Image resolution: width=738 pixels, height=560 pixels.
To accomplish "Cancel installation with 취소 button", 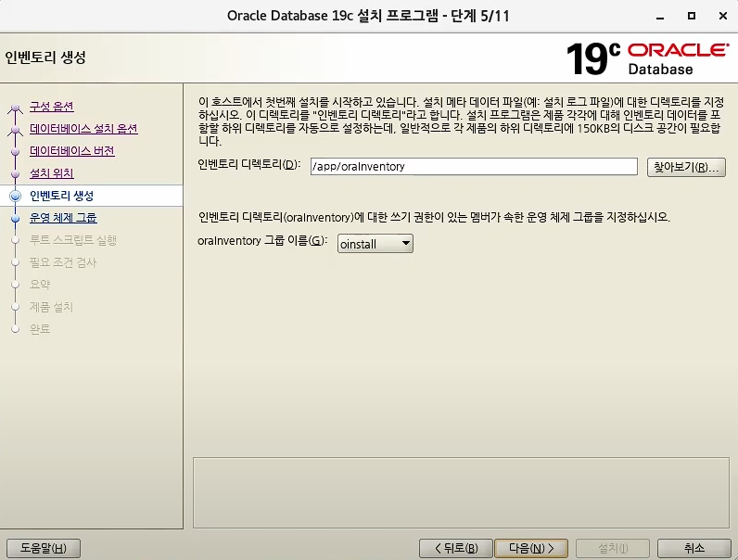I will pos(693,548).
